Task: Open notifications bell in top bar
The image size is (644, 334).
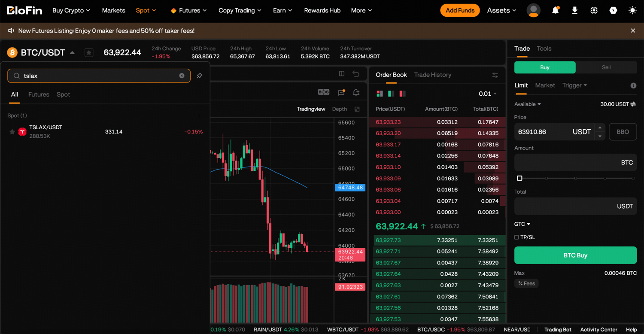Action: (x=555, y=10)
